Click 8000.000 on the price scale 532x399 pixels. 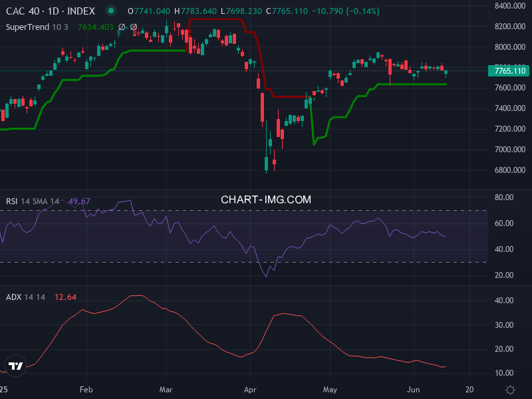pyautogui.click(x=510, y=47)
